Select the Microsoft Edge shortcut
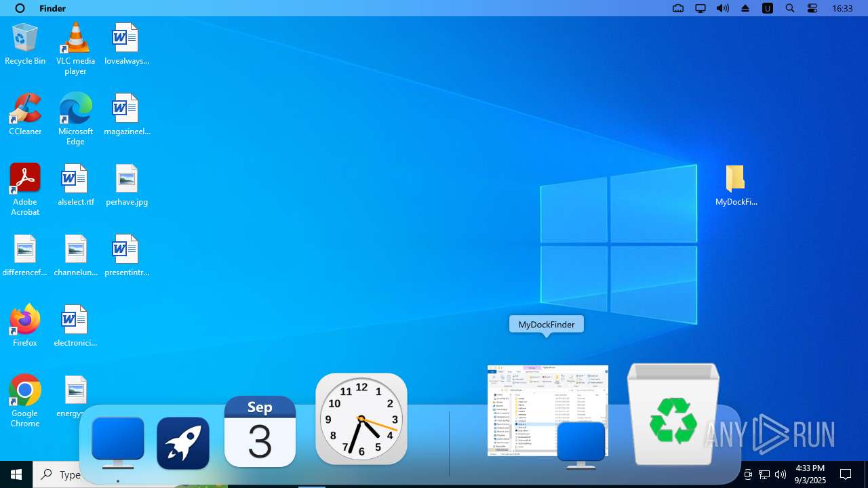This screenshot has height=488, width=868. (x=75, y=119)
